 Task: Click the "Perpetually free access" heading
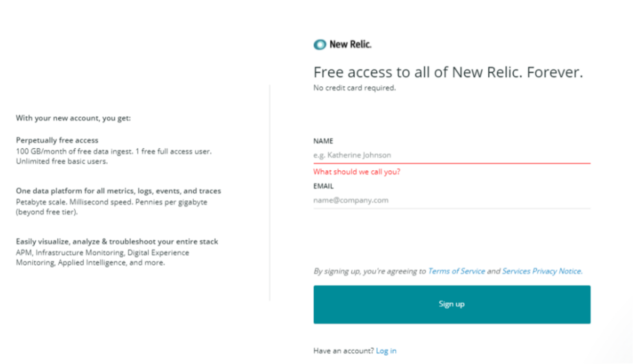coord(57,140)
